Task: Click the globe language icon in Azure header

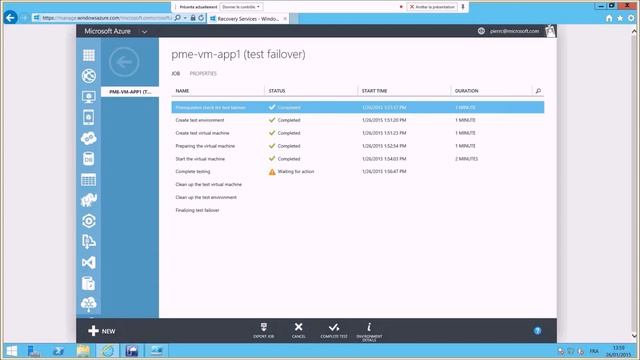Action: (x=481, y=31)
